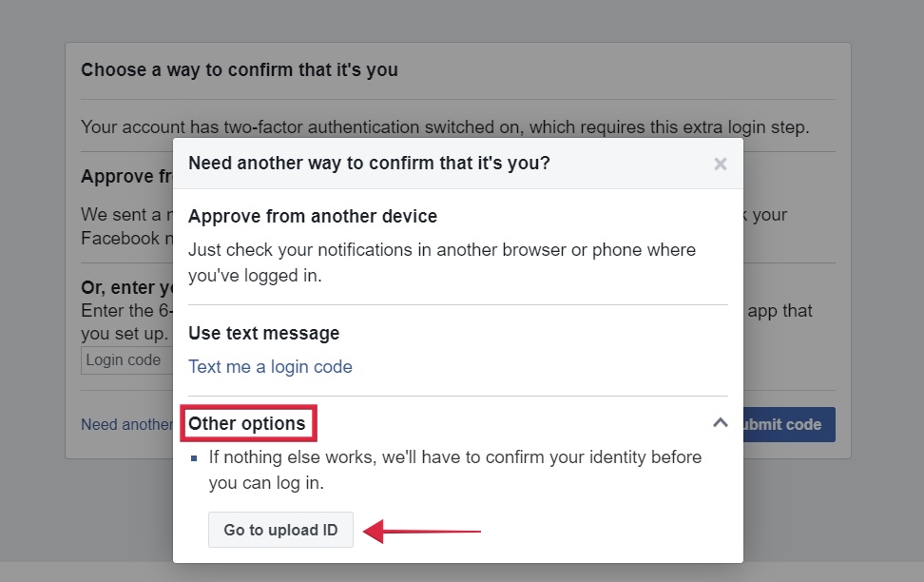
Task: Click the Use text message section heading
Action: (262, 333)
